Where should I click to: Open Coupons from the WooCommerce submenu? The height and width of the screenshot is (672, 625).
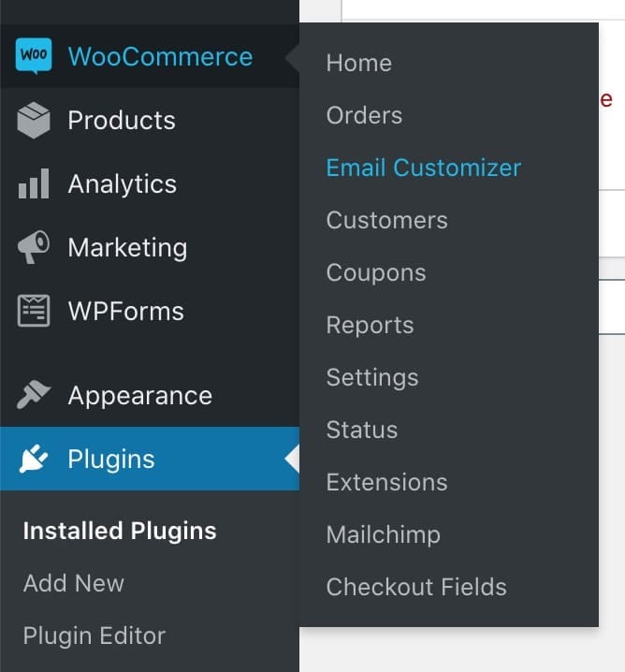pyautogui.click(x=376, y=273)
